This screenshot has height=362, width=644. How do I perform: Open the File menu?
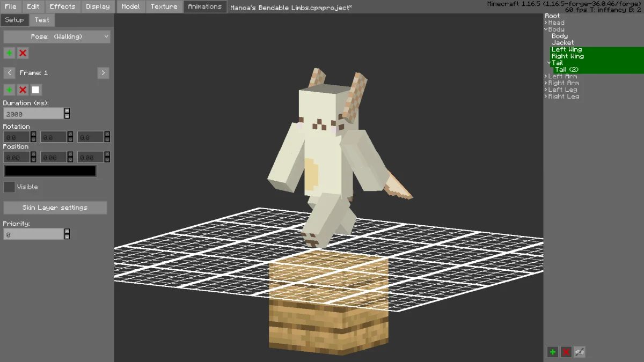pos(11,6)
